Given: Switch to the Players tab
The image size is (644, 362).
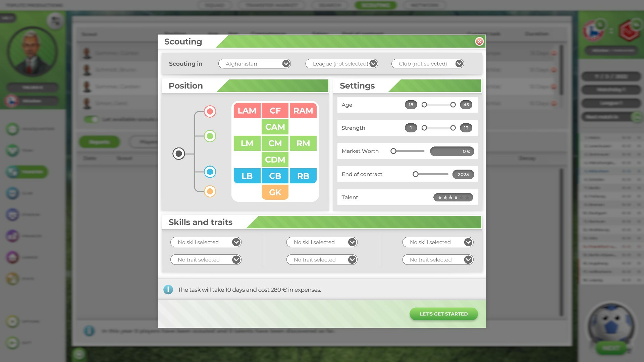Looking at the screenshot, I should tap(150, 141).
